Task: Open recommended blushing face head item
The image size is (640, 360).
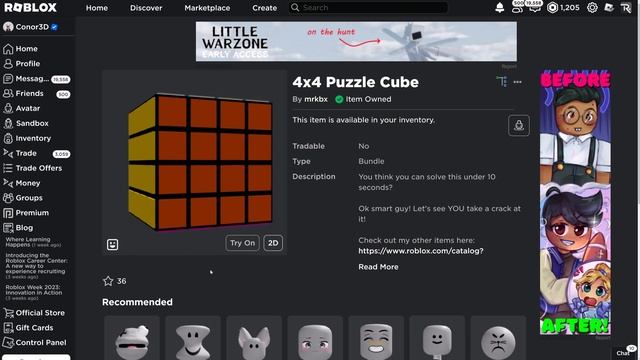Action: (315, 338)
